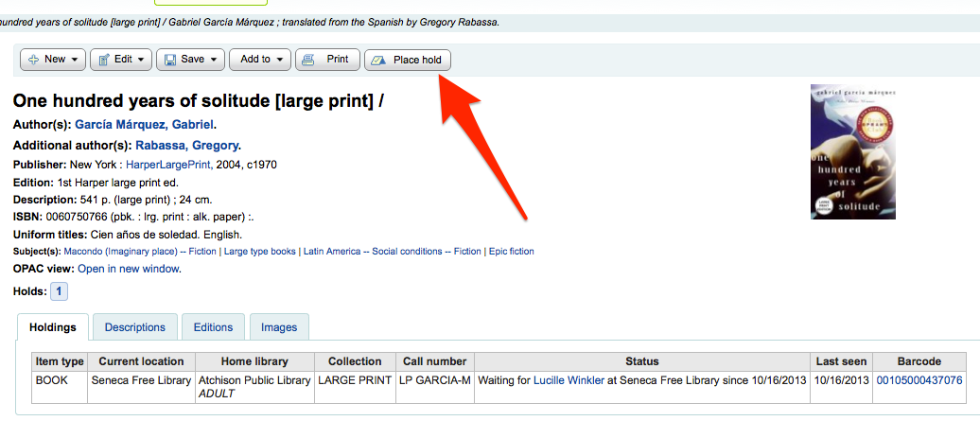Image resolution: width=980 pixels, height=421 pixels.
Task: Select the Holdings tab
Action: tap(53, 327)
